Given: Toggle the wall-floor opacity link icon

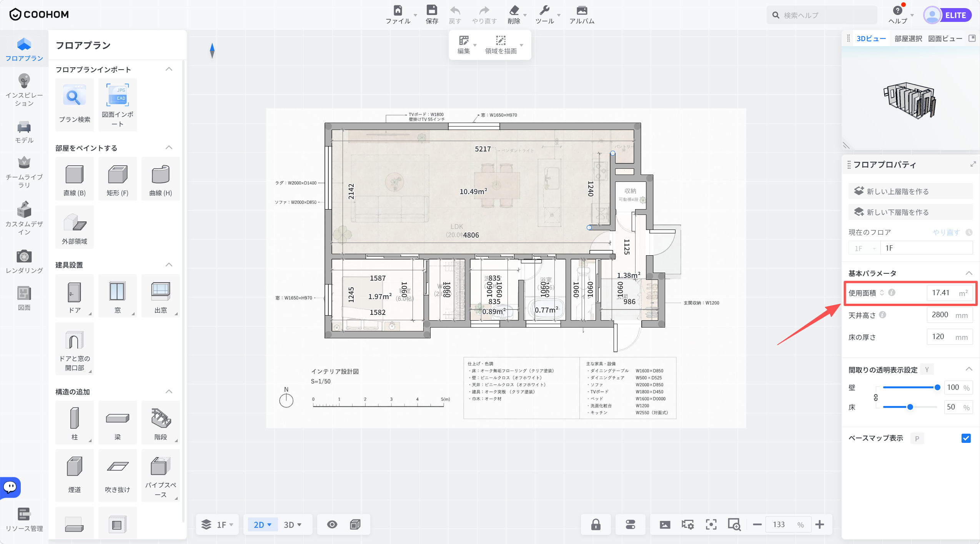Looking at the screenshot, I should tap(876, 398).
